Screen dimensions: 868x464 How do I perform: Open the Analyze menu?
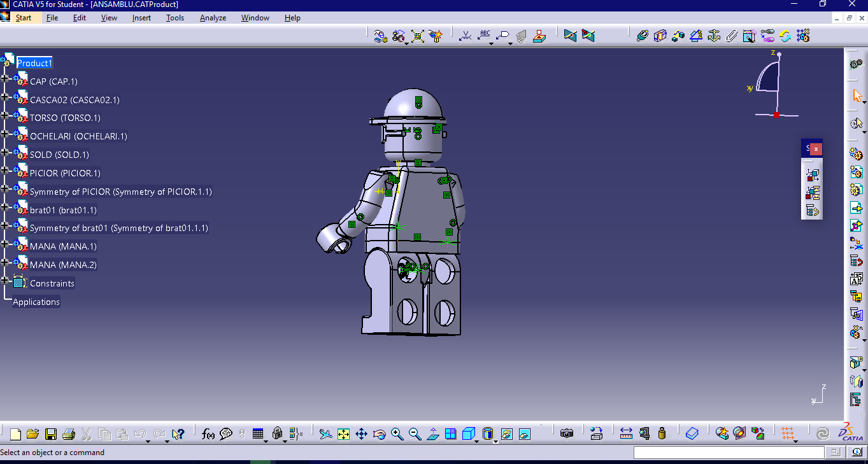[213, 18]
